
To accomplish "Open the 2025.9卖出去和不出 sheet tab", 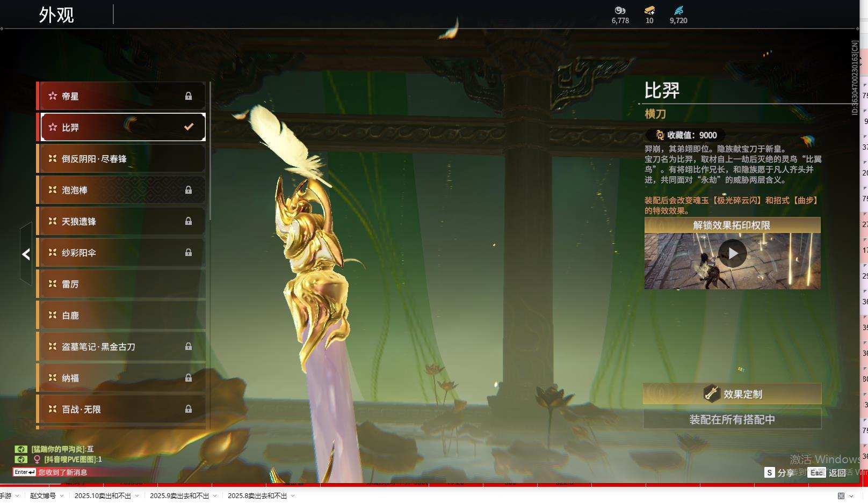I will click(x=179, y=496).
